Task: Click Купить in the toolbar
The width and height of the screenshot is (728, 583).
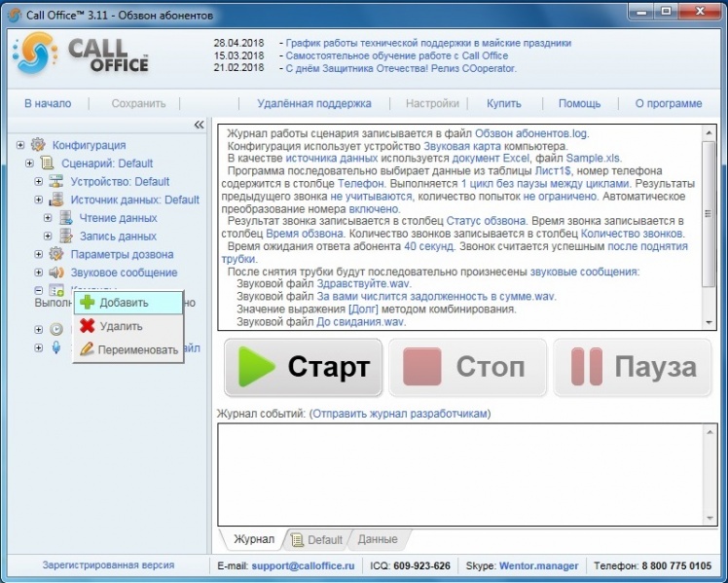Action: pos(504,103)
